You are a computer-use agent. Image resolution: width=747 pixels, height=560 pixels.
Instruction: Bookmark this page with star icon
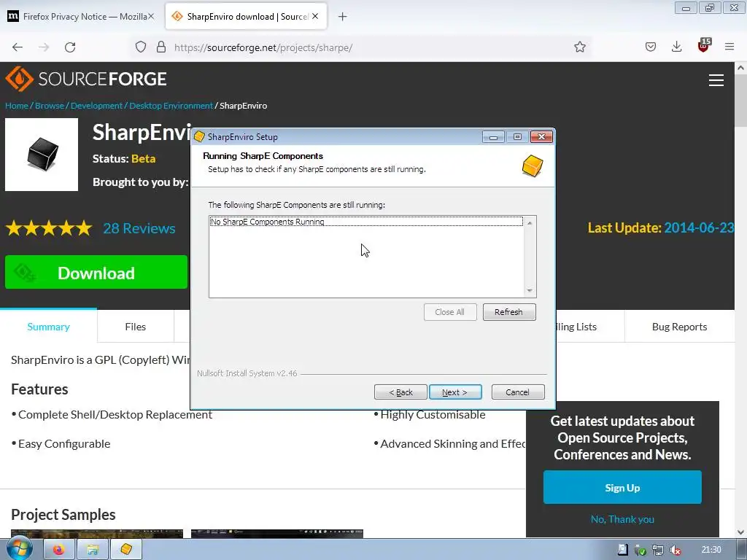[579, 47]
